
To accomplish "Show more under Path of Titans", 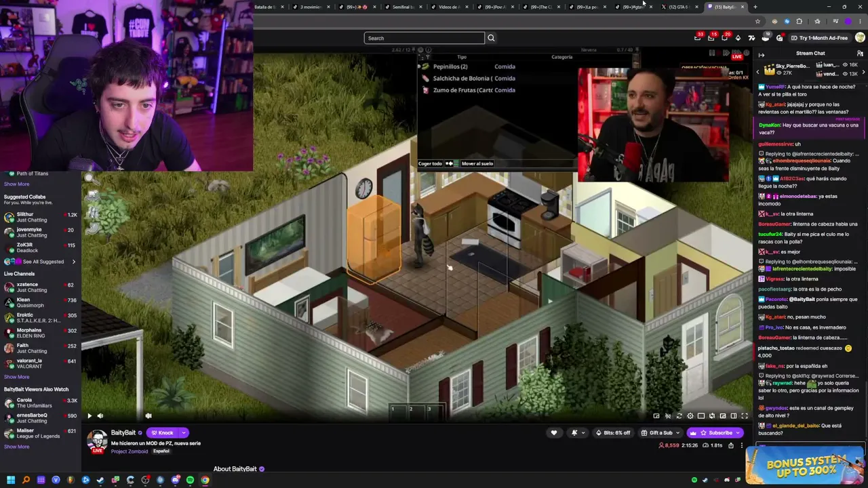I will (17, 184).
